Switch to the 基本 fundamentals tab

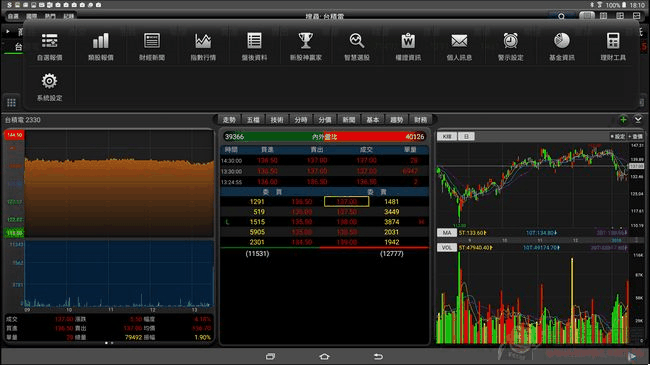pyautogui.click(x=373, y=120)
